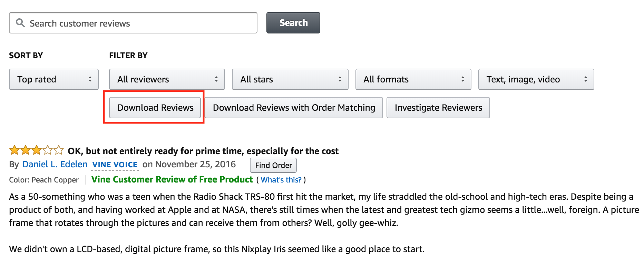Click the VINE VOICE badge

pyautogui.click(x=115, y=165)
